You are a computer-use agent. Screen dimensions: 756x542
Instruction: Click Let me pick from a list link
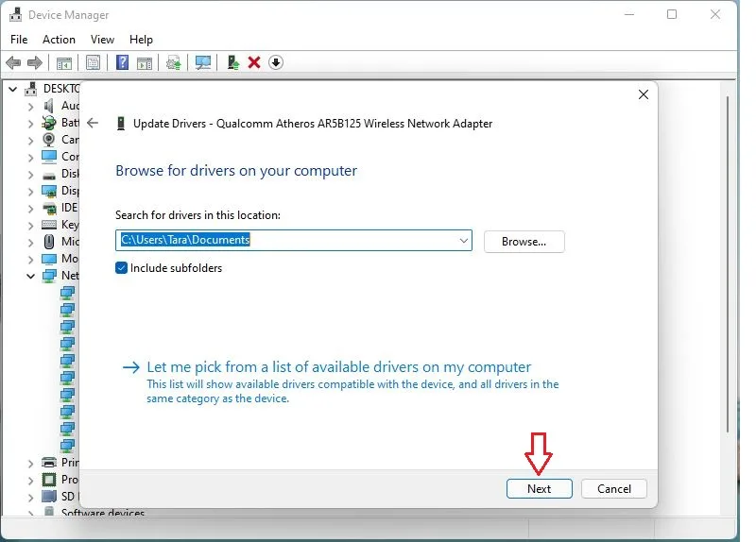tap(338, 367)
